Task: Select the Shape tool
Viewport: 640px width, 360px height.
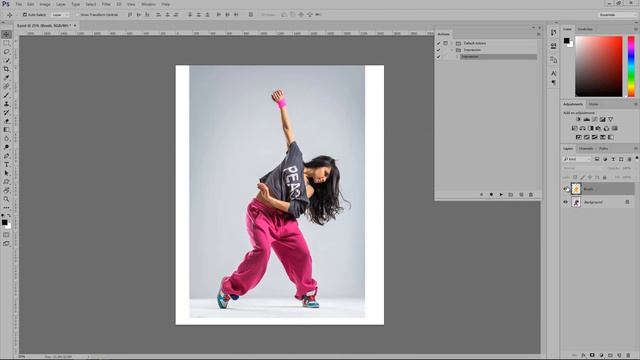Action: pyautogui.click(x=6, y=182)
